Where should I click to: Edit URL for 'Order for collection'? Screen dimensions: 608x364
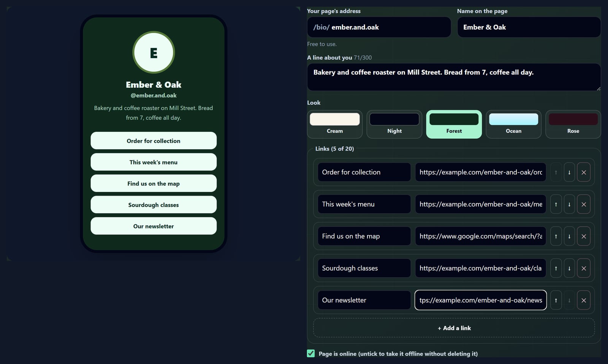click(481, 172)
